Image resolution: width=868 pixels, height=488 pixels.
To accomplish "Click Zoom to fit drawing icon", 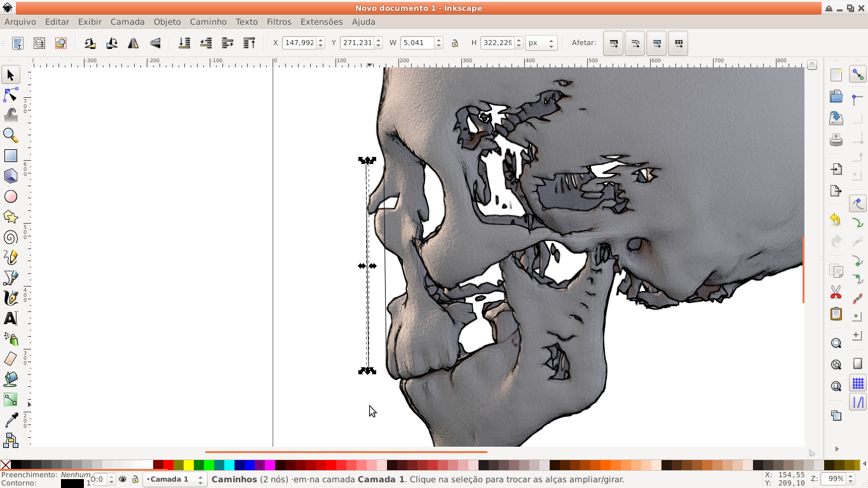I will tap(836, 365).
